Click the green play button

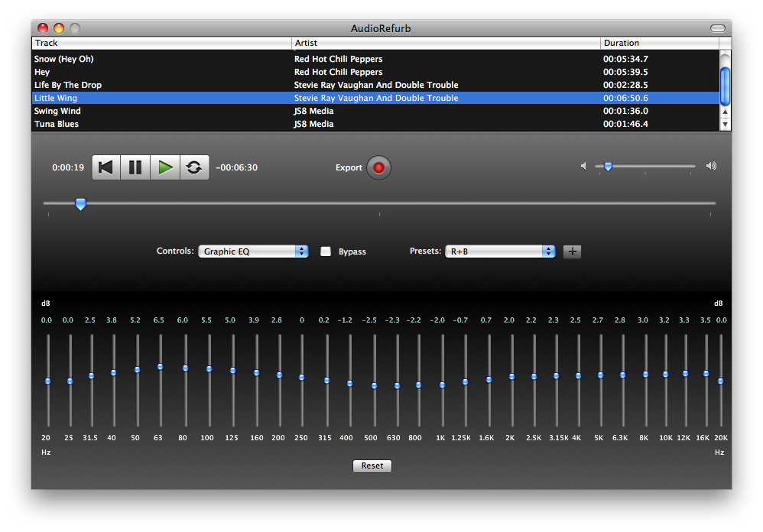[165, 167]
